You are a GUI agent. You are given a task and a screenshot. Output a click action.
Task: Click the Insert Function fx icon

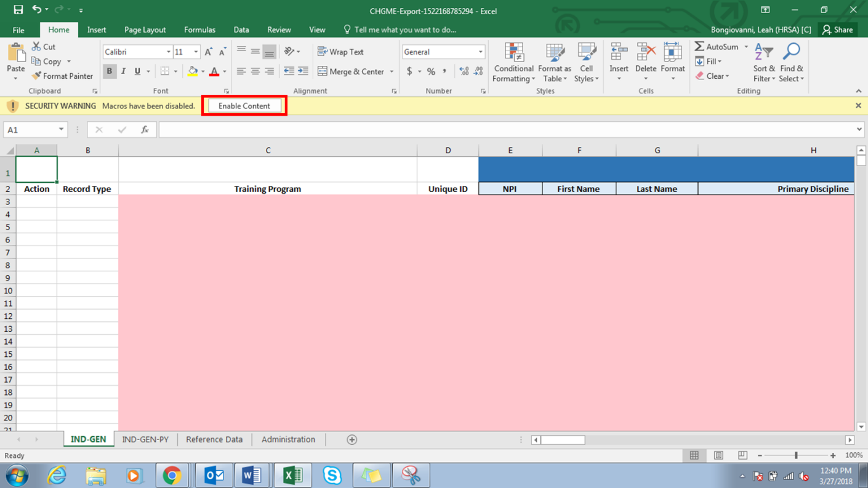(x=145, y=130)
